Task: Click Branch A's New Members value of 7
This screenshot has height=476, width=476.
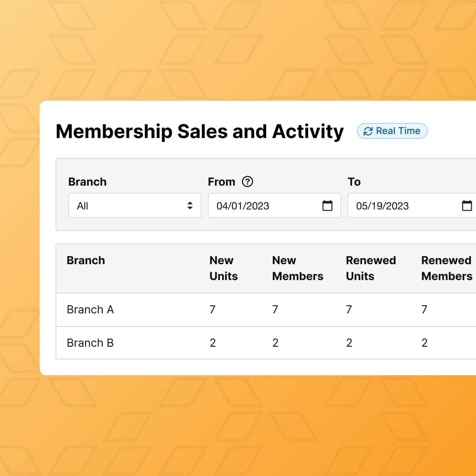Action: click(275, 310)
